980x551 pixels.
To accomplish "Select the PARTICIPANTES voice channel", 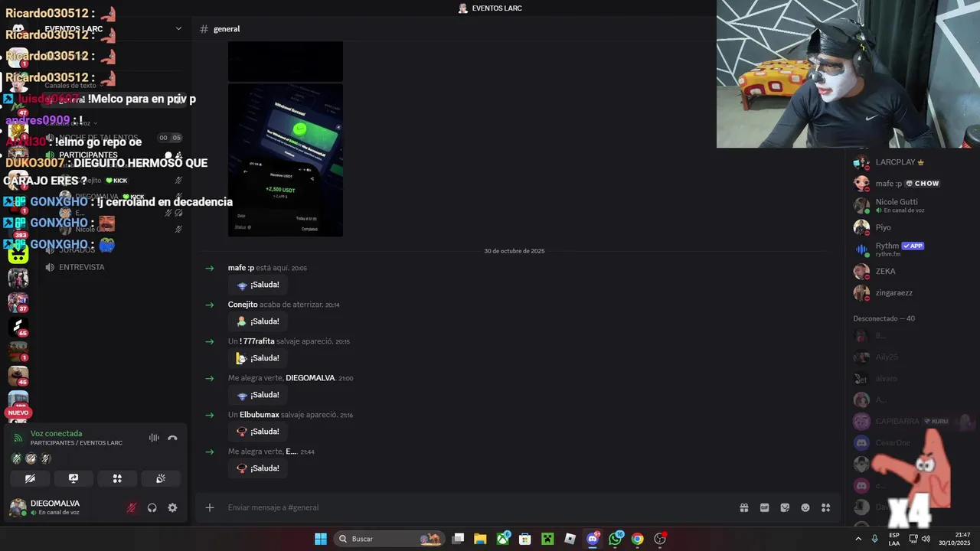I will tap(88, 155).
